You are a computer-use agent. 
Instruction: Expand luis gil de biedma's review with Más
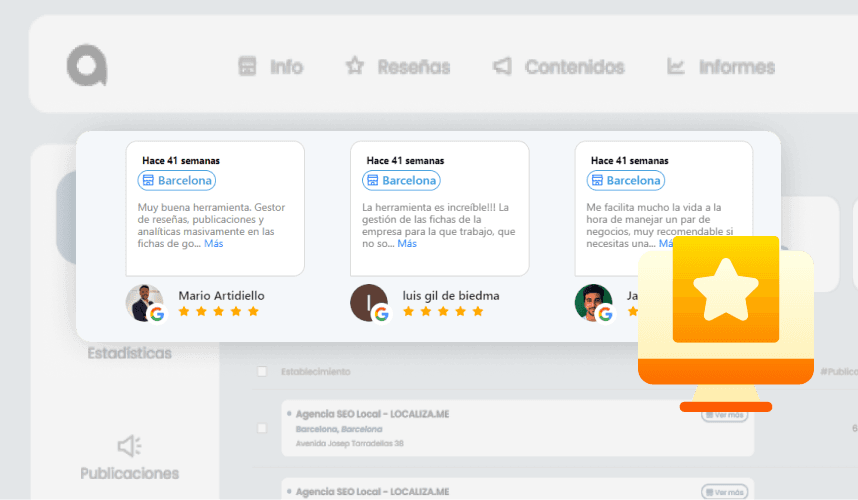407,243
